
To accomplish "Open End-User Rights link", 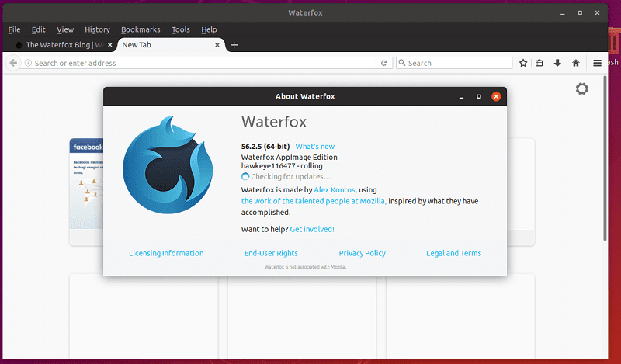I will click(x=271, y=253).
